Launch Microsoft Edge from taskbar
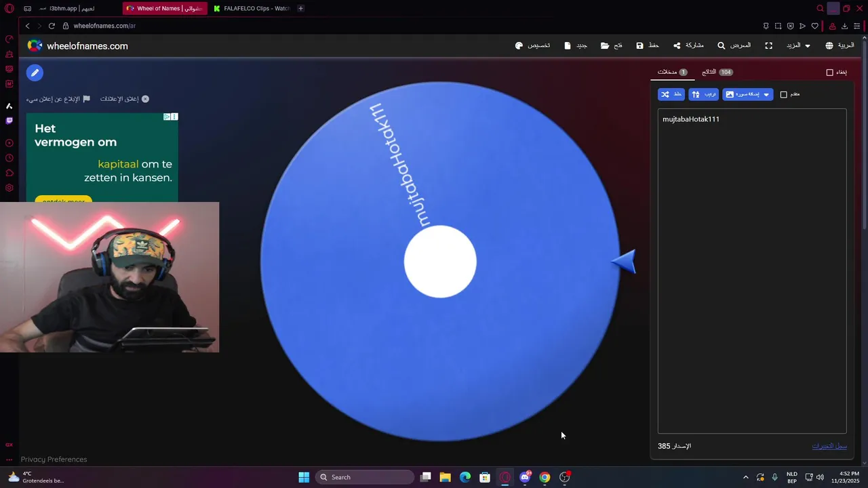This screenshot has height=488, width=868. pos(465,477)
